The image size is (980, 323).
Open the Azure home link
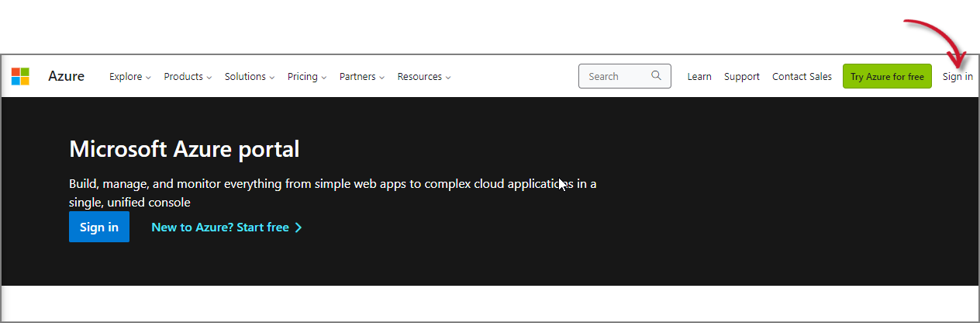coord(66,76)
